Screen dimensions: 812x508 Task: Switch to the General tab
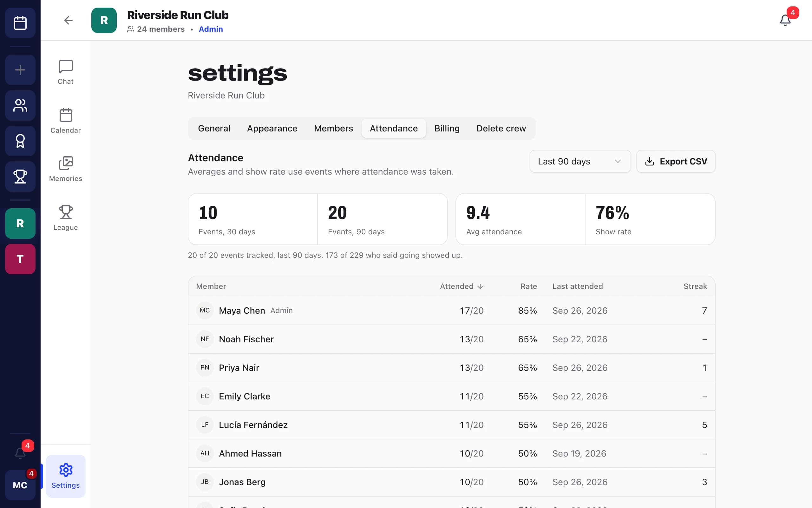click(x=214, y=128)
